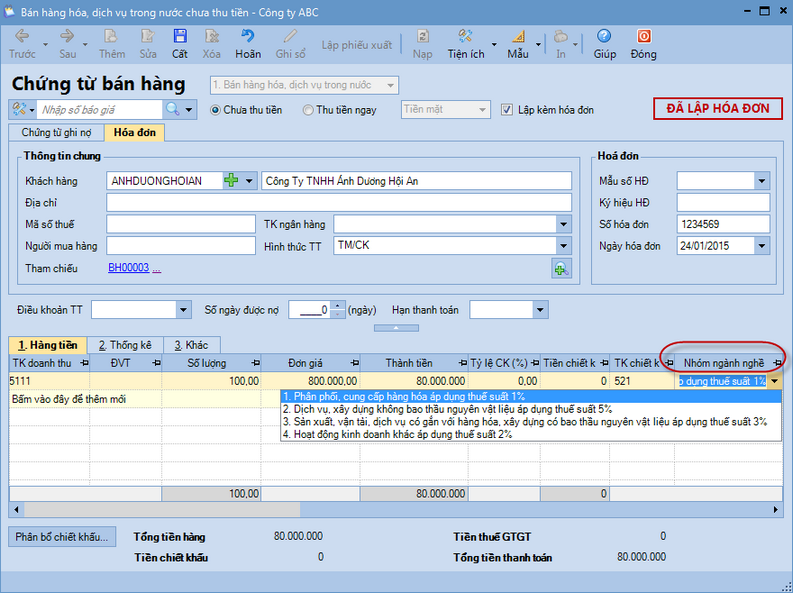Pin the Số lượng column
Viewport: 793px width, 593px height.
pyautogui.click(x=255, y=363)
